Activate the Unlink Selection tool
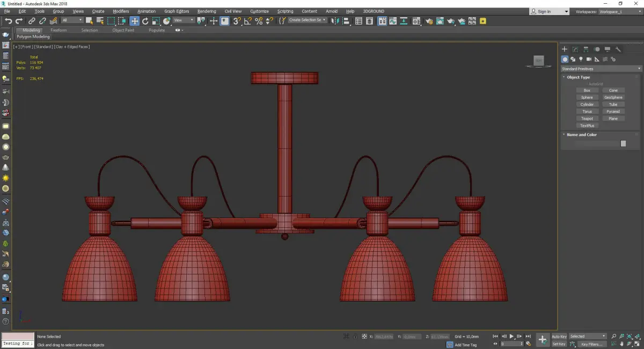 point(42,21)
